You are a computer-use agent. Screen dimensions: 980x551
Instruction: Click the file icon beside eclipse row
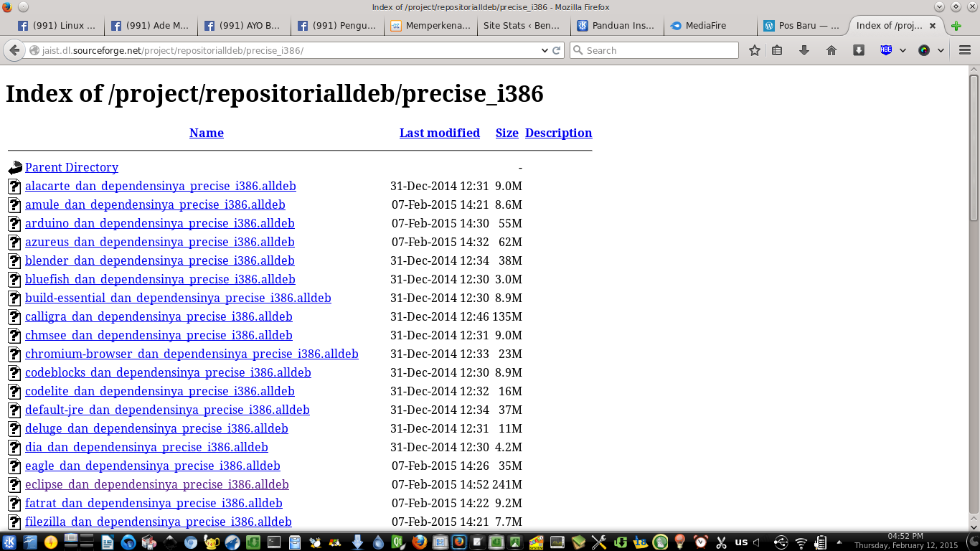[x=14, y=485]
